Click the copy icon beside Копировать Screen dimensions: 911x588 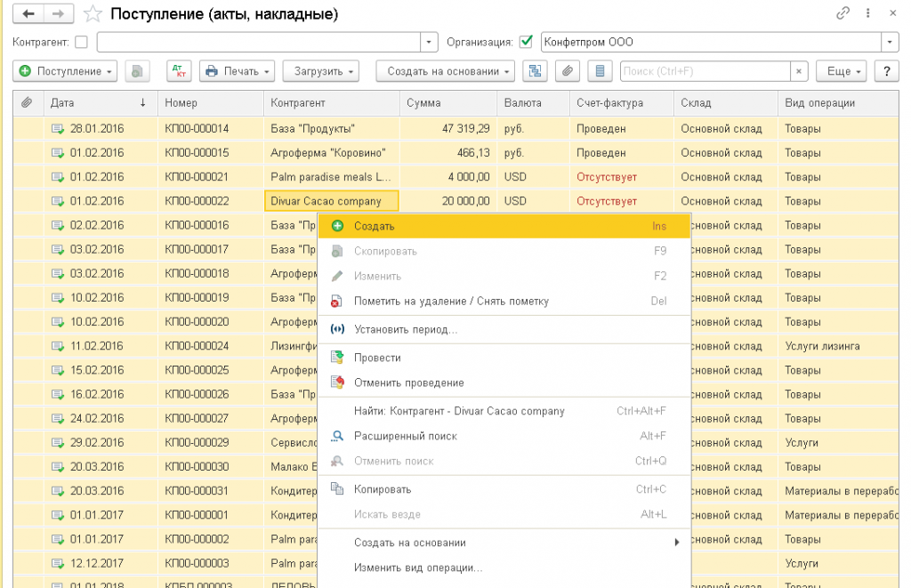click(x=337, y=488)
